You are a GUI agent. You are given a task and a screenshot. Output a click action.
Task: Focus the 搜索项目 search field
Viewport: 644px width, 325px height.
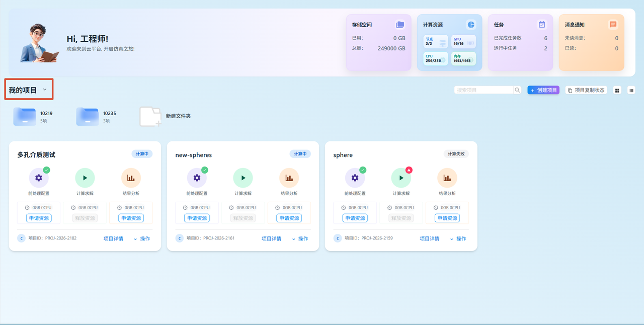(484, 90)
